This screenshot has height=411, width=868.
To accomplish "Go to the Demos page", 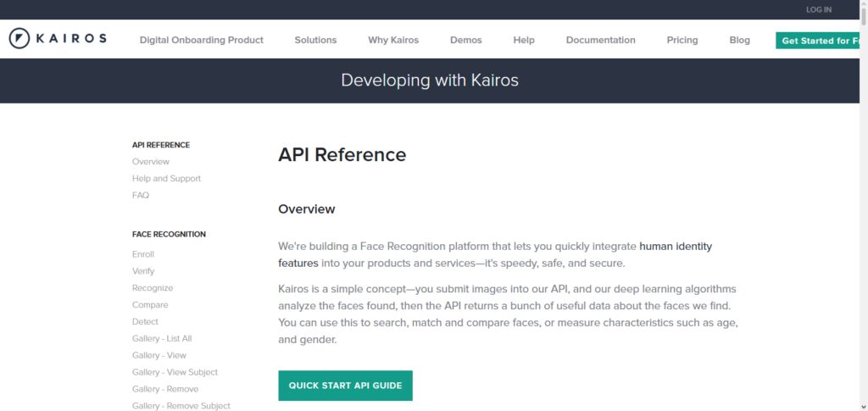I will (x=466, y=40).
